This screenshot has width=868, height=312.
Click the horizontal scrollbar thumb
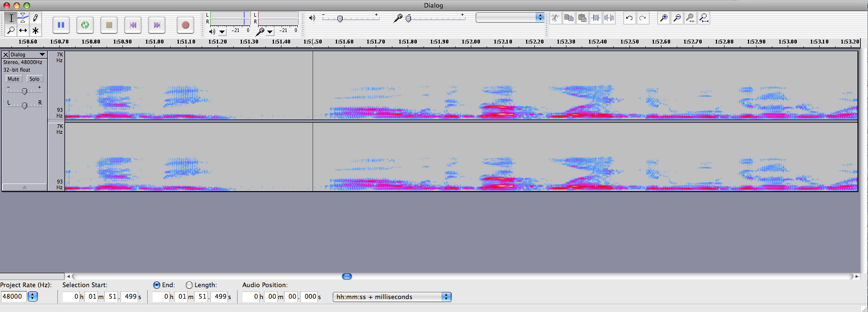(347, 276)
